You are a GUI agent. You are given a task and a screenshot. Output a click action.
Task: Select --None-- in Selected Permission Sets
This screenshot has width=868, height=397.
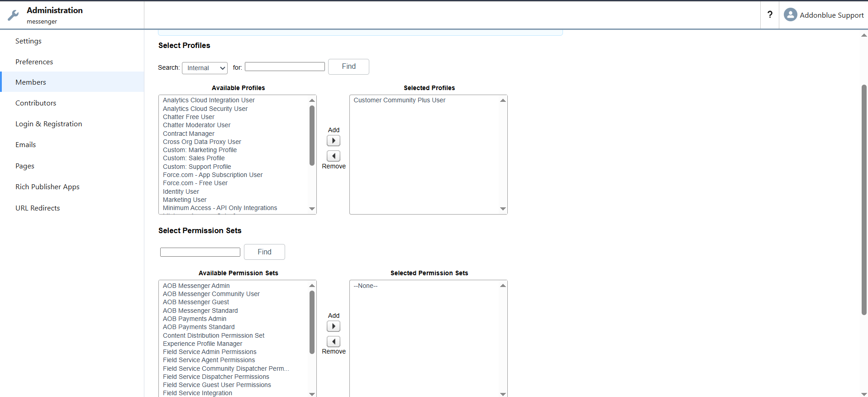click(365, 286)
